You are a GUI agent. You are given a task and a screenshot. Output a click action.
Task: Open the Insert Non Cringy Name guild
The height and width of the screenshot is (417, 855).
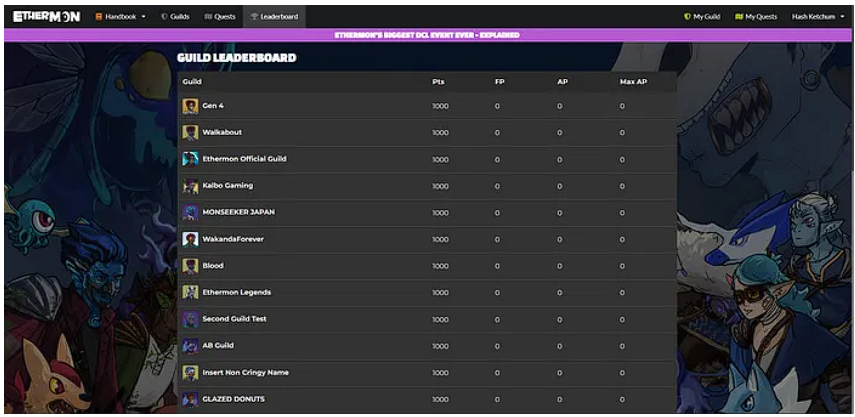(245, 373)
